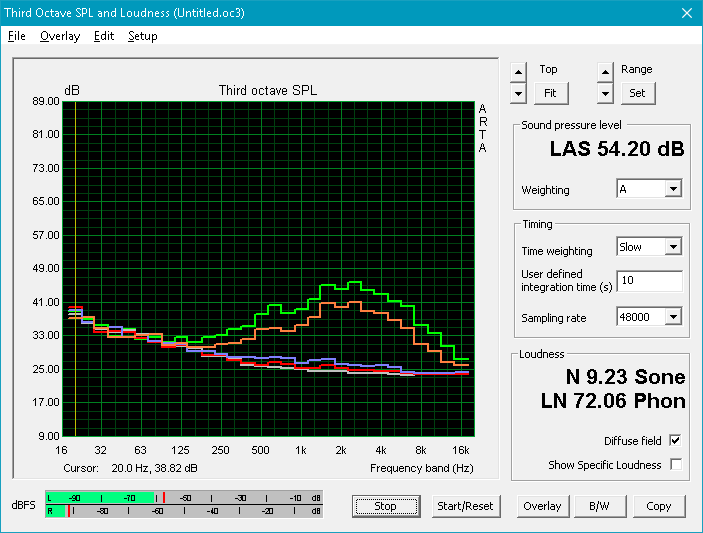Click the Range down arrow stepper
The width and height of the screenshot is (703, 533).
click(605, 94)
